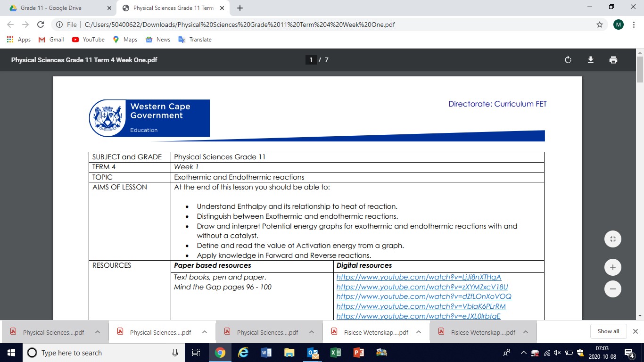Go forward to the next page
644x362 pixels.
[x=25, y=25]
